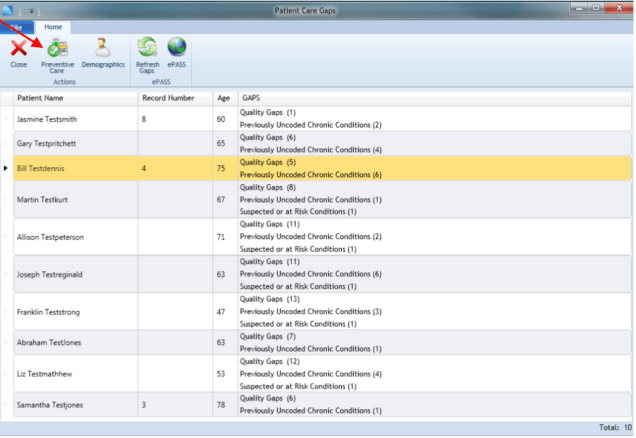Viewport: 636px width, 438px height.
Task: Select Samantha Testjones record number cell
Action: click(x=173, y=404)
